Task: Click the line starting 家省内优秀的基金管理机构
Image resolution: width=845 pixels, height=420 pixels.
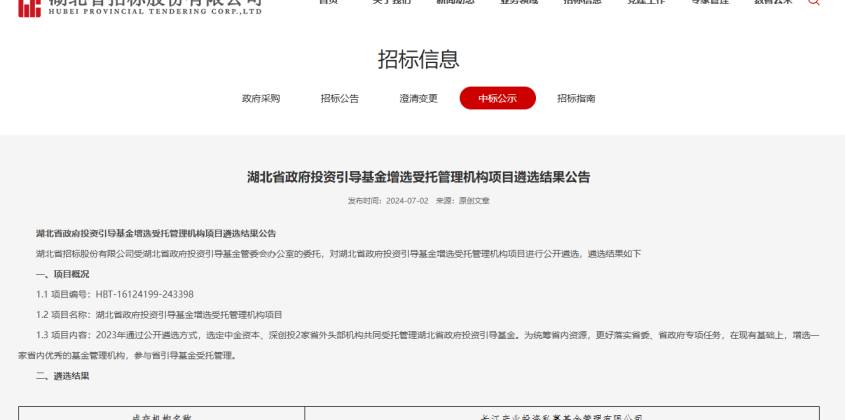Action: pos(127,356)
